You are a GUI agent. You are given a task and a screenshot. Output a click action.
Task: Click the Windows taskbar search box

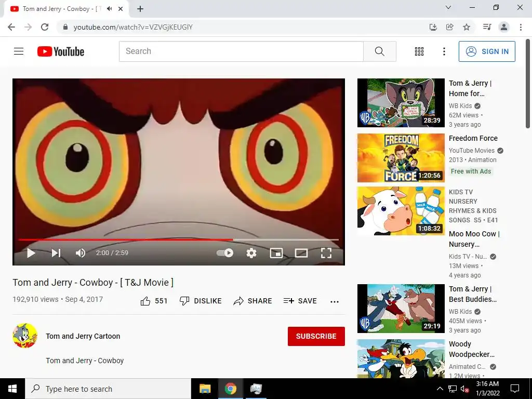(108, 389)
